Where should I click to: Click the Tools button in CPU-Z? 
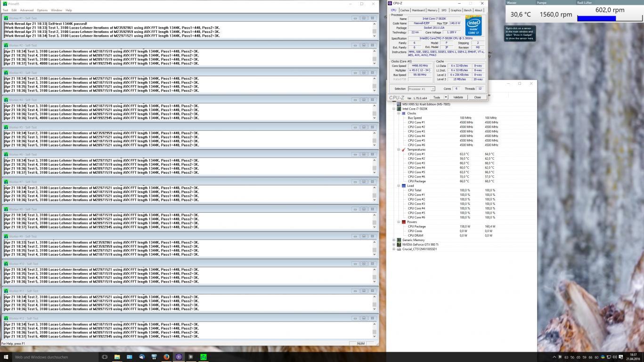(437, 97)
